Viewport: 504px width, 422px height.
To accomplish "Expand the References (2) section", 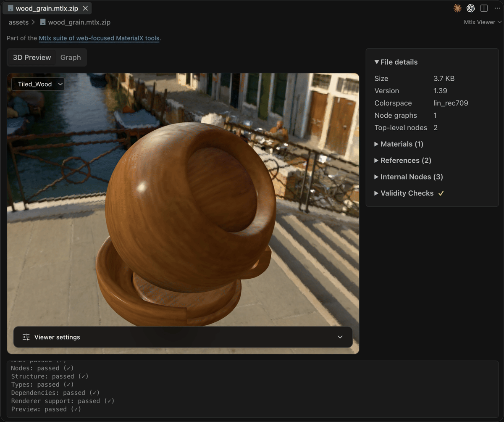I will [x=403, y=161].
